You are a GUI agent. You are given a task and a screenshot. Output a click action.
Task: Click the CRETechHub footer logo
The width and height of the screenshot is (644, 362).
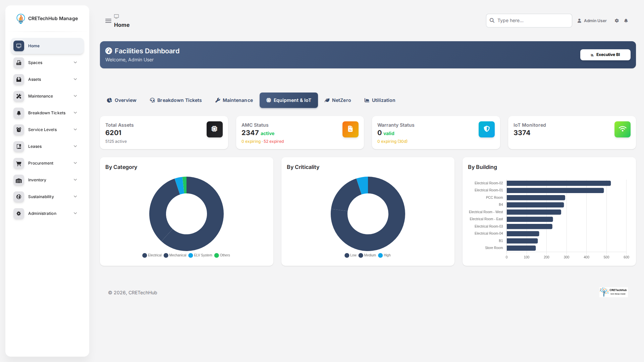coord(613,292)
